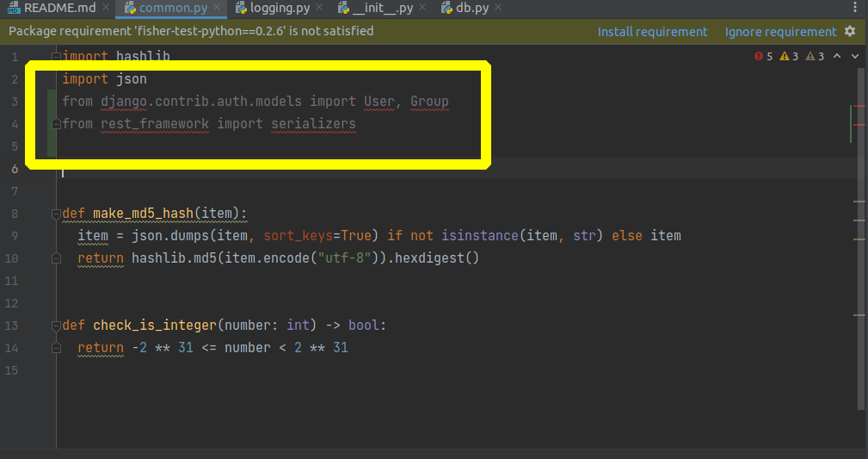Close the common.py tab
868x459 pixels.
pos(217,8)
